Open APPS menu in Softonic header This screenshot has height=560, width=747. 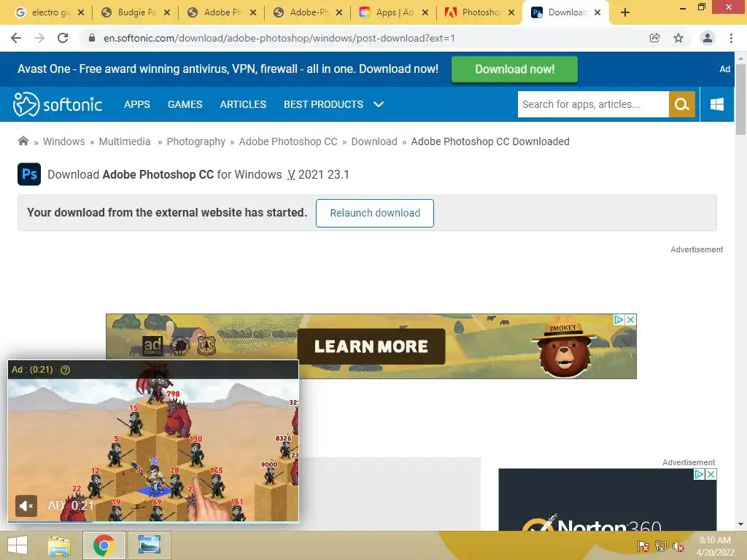tap(136, 104)
